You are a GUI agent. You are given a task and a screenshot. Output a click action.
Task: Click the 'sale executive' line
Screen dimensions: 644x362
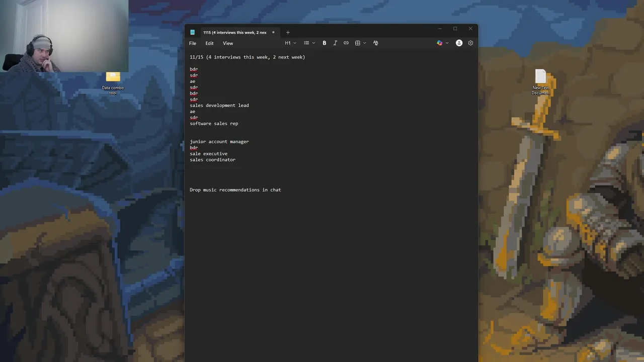208,154
